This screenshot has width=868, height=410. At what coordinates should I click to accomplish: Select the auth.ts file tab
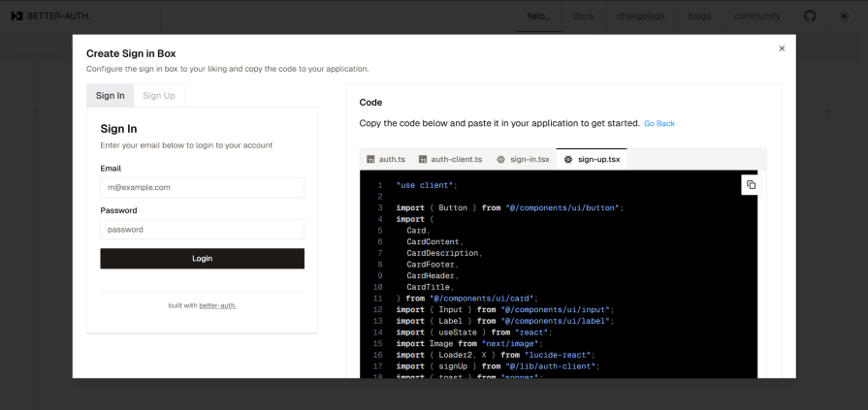[386, 159]
